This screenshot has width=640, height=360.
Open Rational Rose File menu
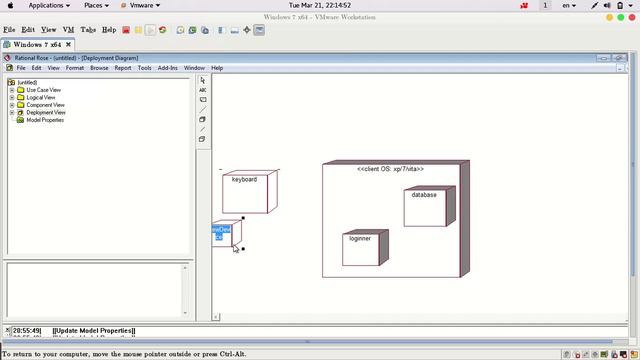21,68
